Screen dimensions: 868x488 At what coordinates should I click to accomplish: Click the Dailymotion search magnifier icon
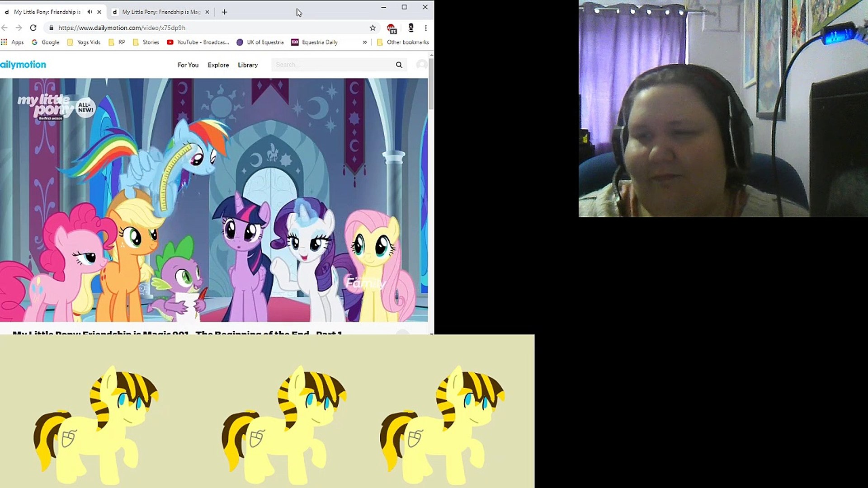[x=399, y=65]
